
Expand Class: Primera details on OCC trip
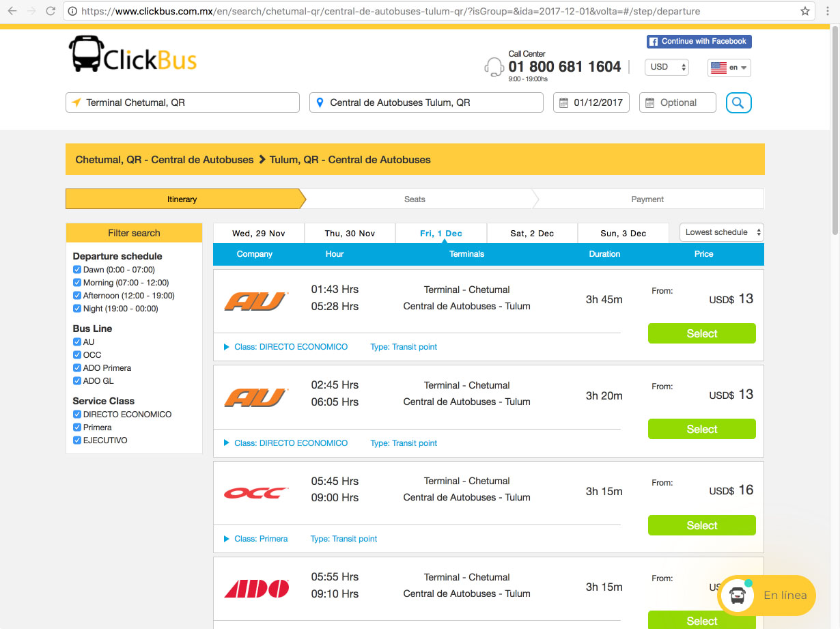[x=255, y=539]
